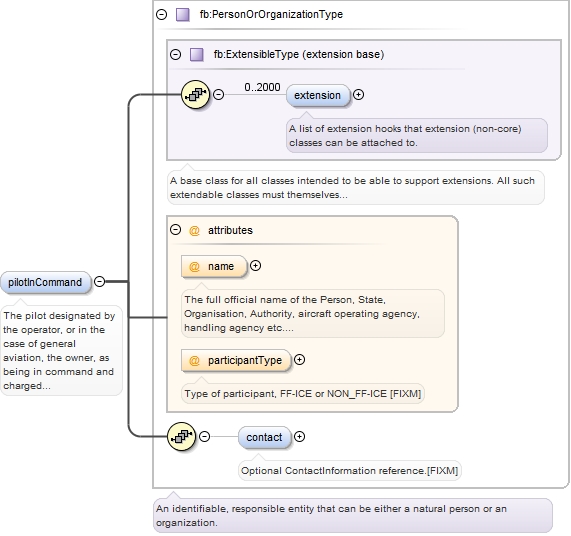This screenshot has width=571, height=536.
Task: Click the sequence compositor icon before contact
Action: (x=181, y=436)
